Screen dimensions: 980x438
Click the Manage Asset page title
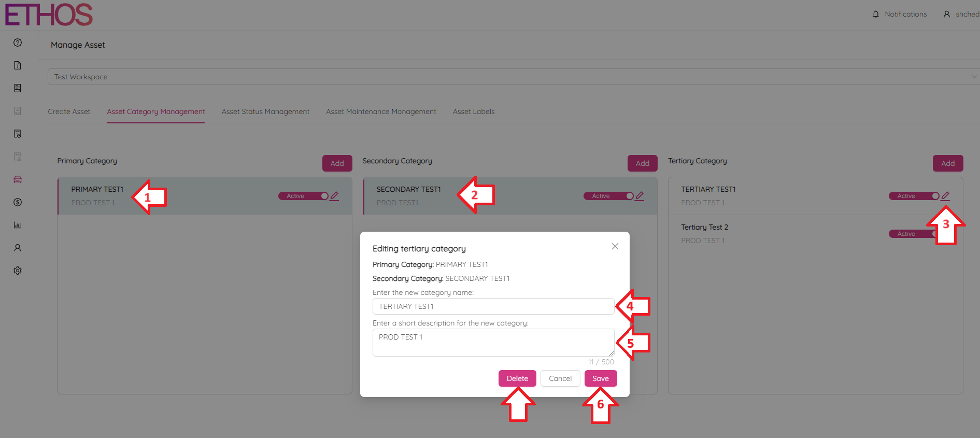pos(78,45)
